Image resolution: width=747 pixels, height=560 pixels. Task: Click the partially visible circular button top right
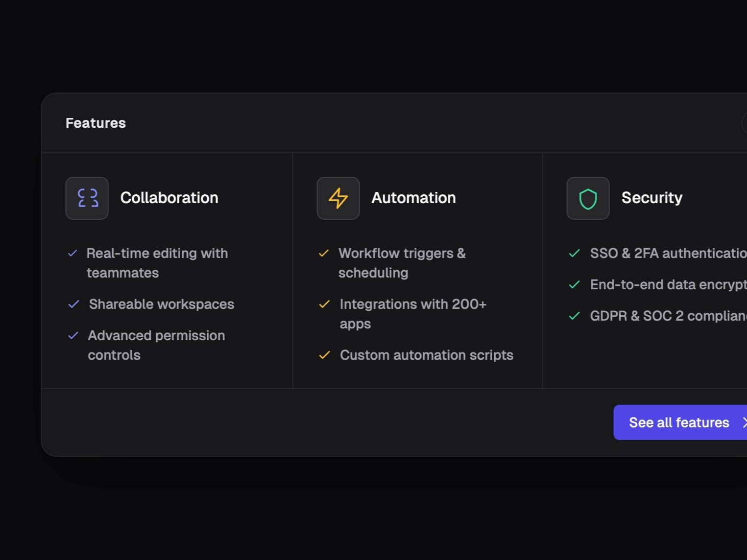click(x=745, y=123)
